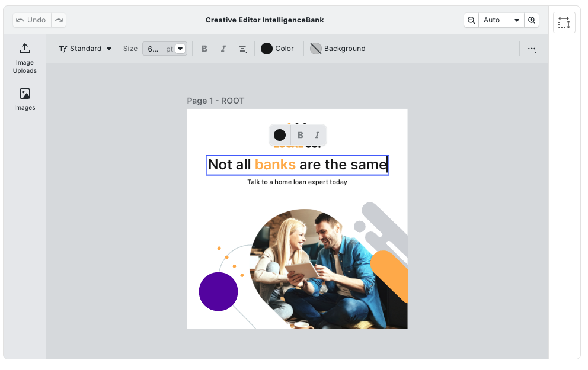Click the redo arrow icon
This screenshot has width=588, height=370.
[x=59, y=20]
